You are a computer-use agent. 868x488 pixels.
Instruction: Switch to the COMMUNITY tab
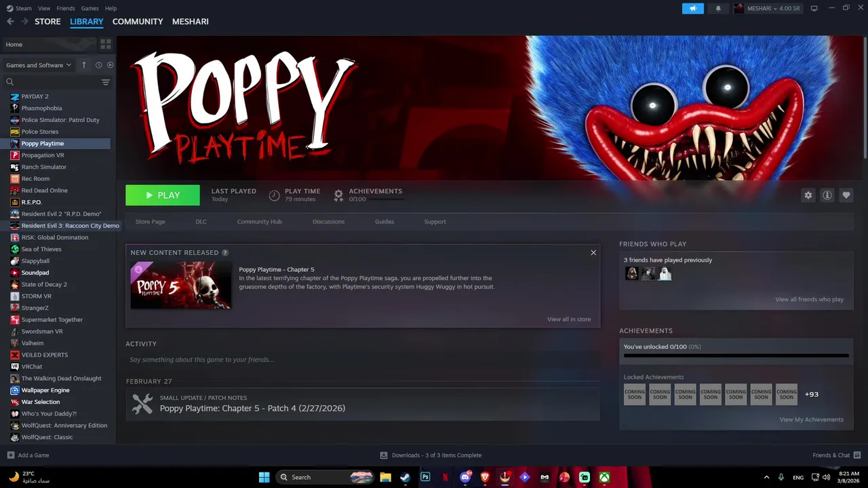138,22
